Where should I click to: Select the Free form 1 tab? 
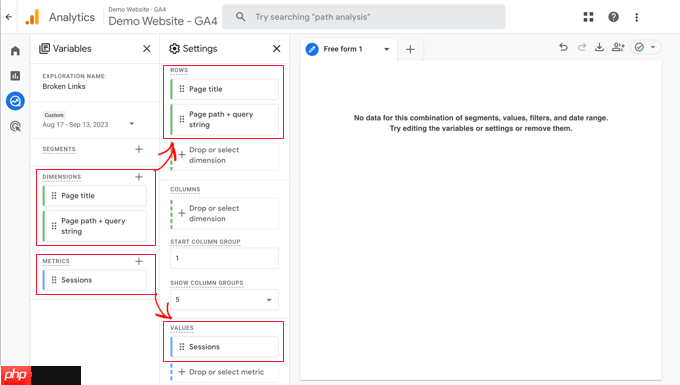342,49
